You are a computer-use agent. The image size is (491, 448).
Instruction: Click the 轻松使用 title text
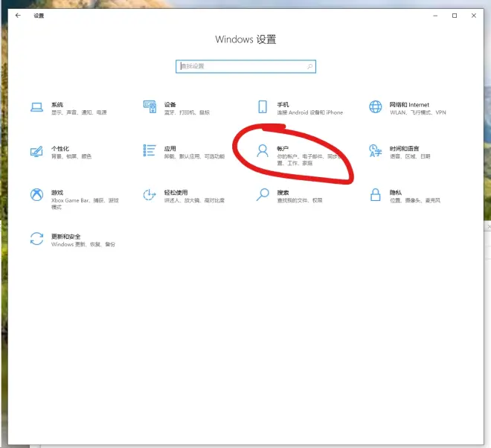coord(176,192)
